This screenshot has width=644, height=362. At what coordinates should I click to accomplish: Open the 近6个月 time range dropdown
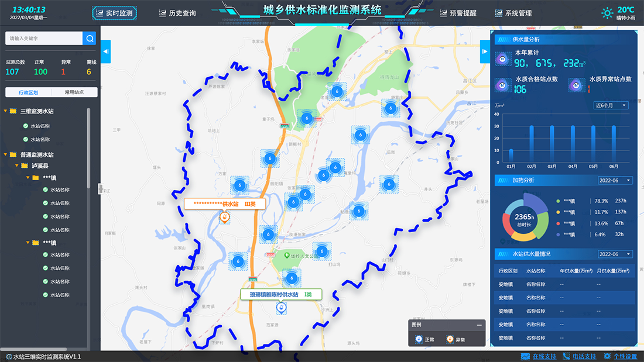pos(611,105)
